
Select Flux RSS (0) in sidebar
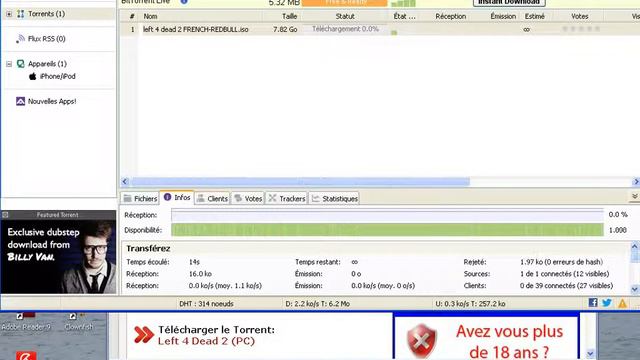(47, 39)
